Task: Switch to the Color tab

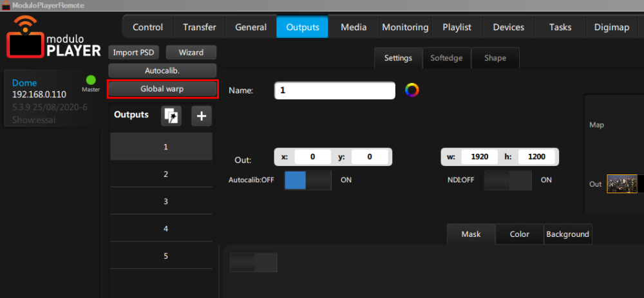Action: point(519,234)
